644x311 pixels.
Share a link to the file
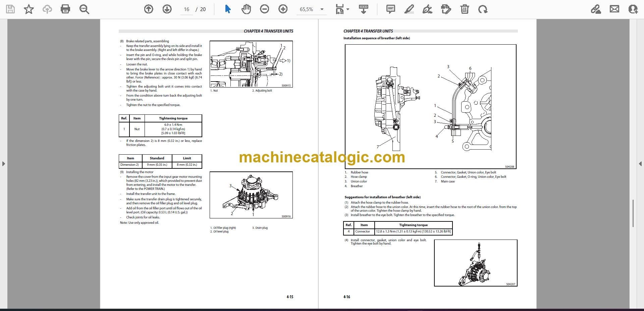[x=596, y=9]
